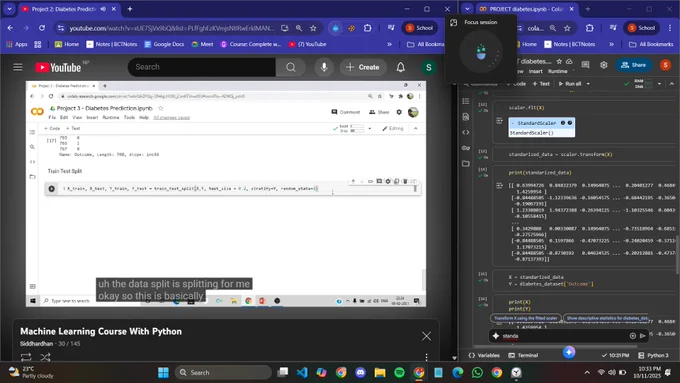Open Runtime menu in Colab
Image resolution: width=680 pixels, height=383 pixels.
[x=557, y=72]
